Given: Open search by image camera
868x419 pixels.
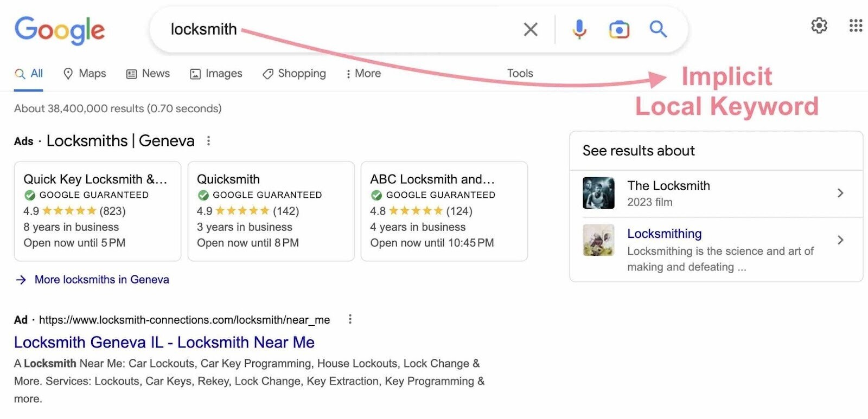Looking at the screenshot, I should point(619,29).
